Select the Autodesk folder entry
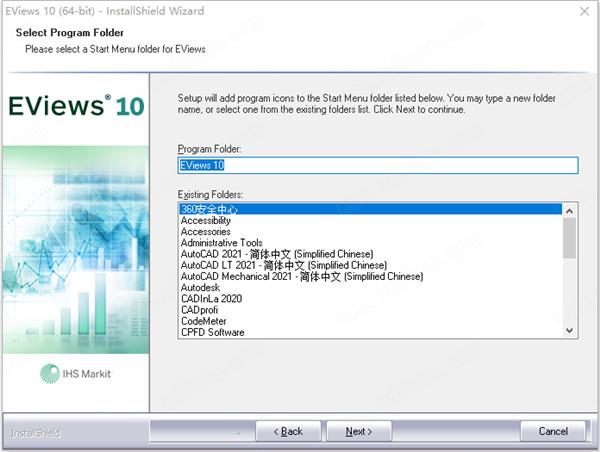The image size is (600, 452). pos(370,287)
